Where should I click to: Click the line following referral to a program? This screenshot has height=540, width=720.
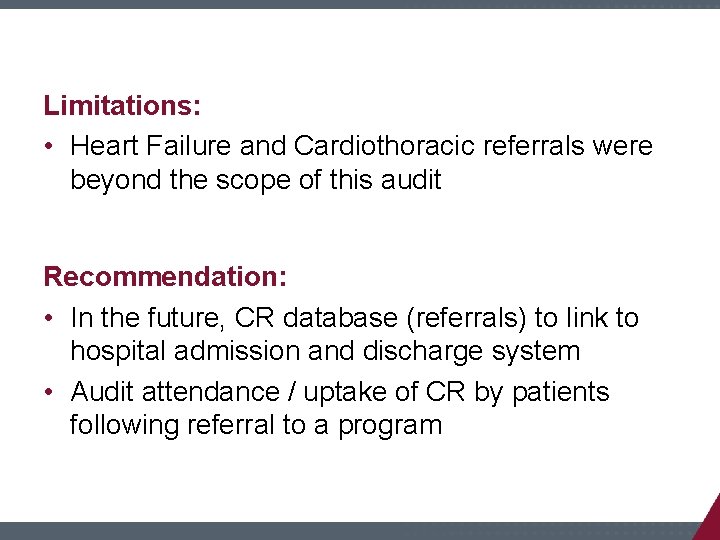[x=256, y=425]
